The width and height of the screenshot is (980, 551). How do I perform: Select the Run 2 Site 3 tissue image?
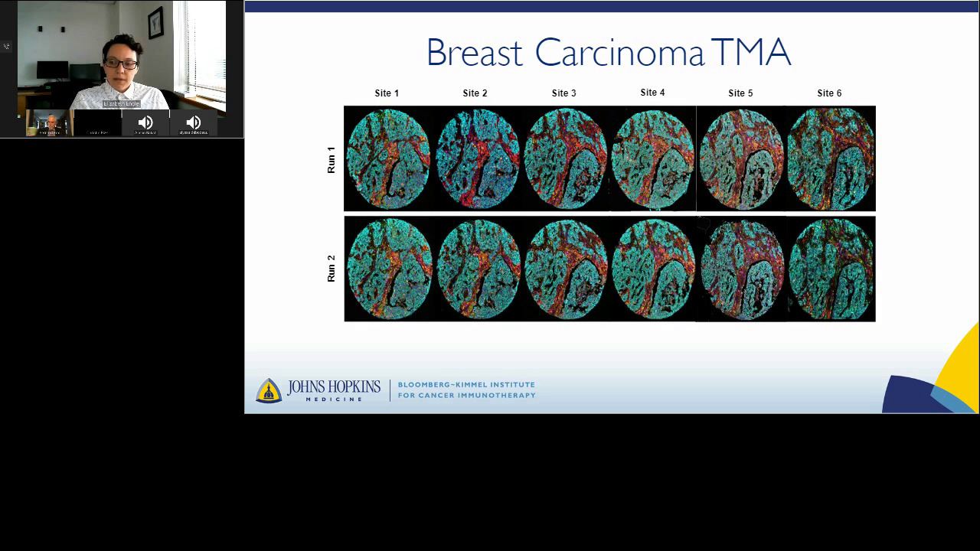pos(565,269)
